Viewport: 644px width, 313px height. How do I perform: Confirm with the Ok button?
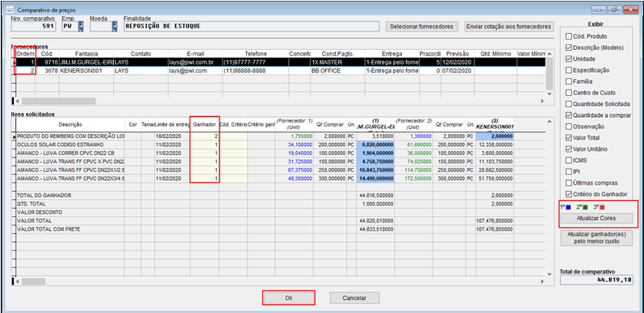289,298
